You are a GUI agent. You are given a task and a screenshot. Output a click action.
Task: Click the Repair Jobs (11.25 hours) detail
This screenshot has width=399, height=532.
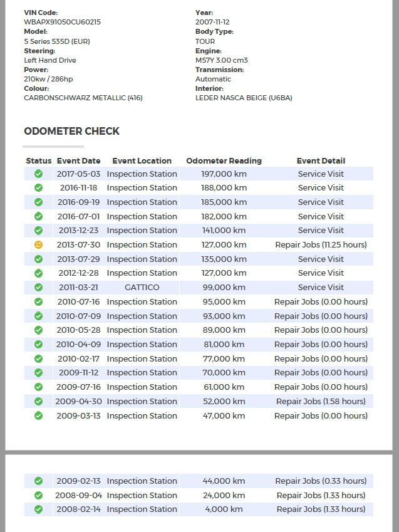(x=321, y=245)
